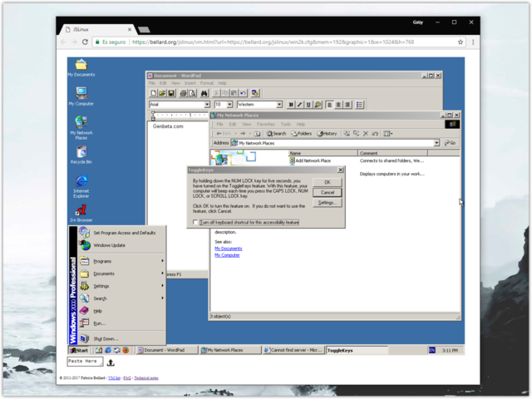Image resolution: width=532 pixels, height=399 pixels.
Task: Open Set Program Access and Defaults
Action: [122, 233]
